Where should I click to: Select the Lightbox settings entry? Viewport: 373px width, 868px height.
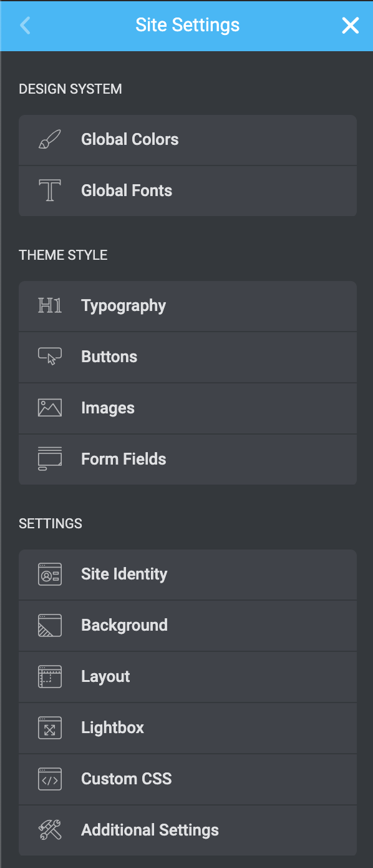click(188, 728)
